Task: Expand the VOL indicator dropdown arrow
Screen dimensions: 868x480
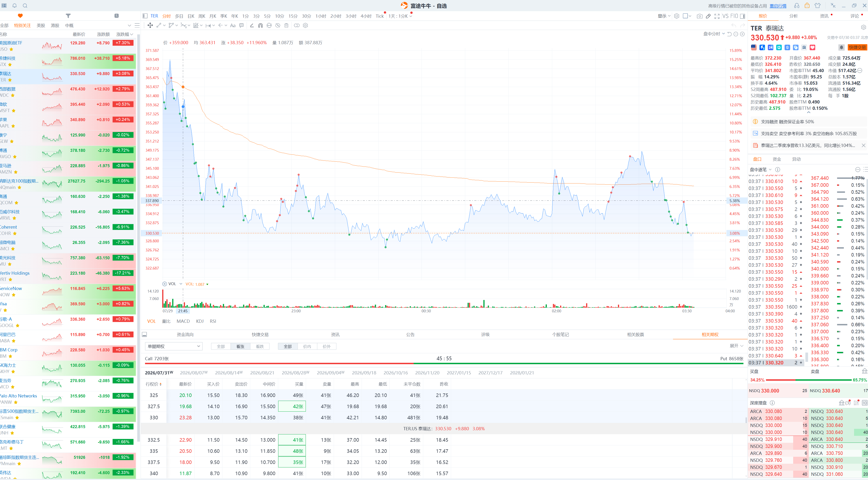Action: click(181, 284)
